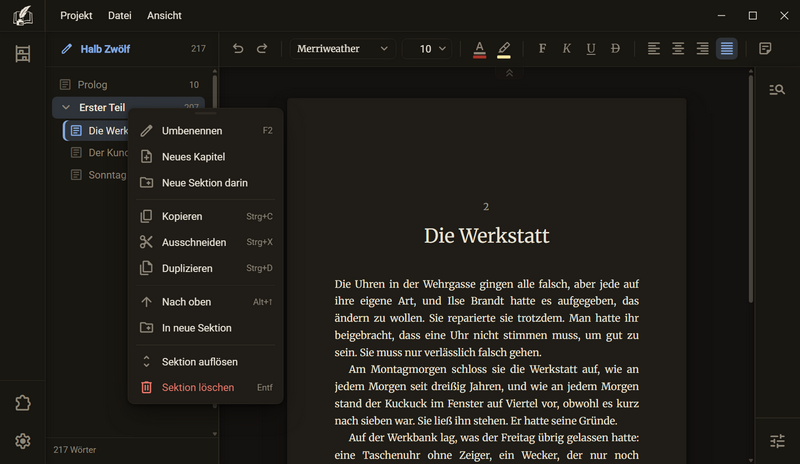
Task: Open the Projekt menu
Action: point(76,15)
